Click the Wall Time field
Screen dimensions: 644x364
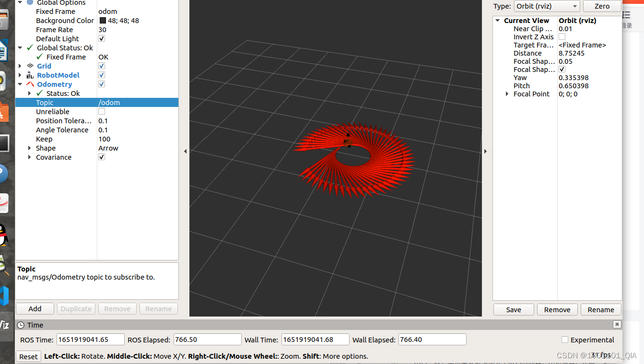pyautogui.click(x=315, y=340)
